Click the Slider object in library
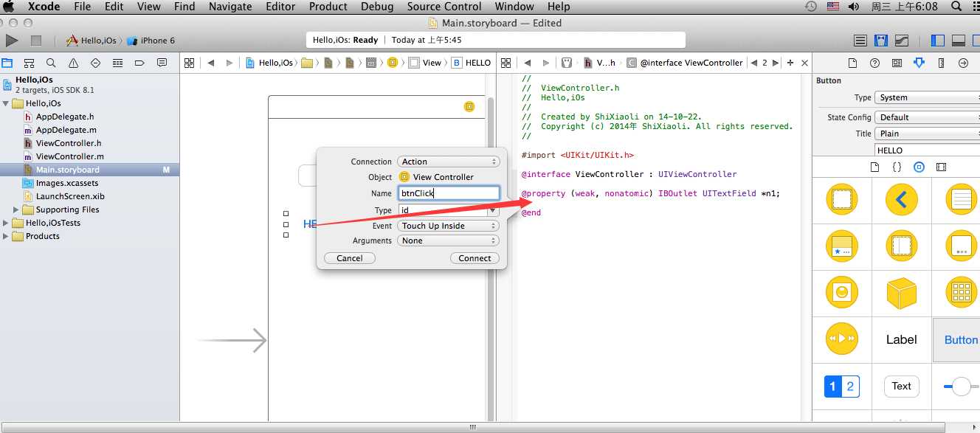 coord(961,386)
